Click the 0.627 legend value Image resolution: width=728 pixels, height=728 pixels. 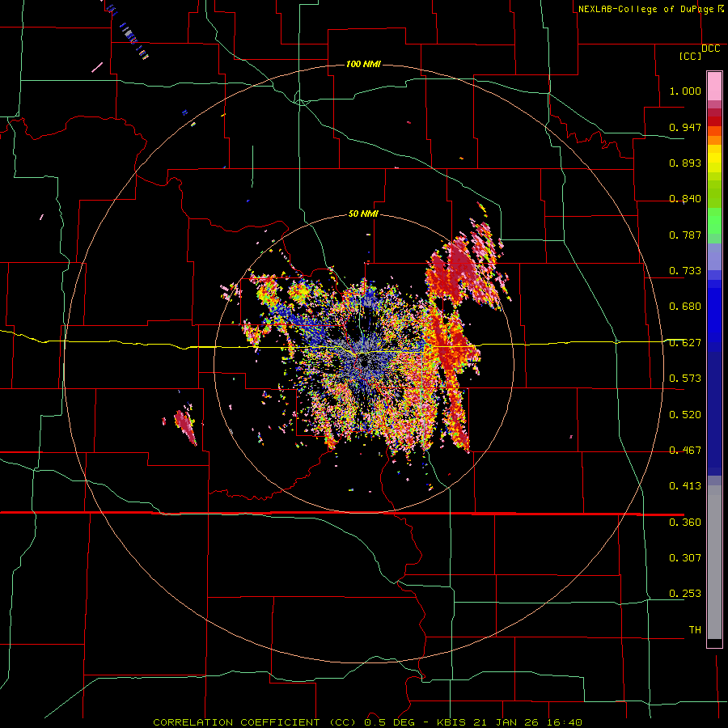pyautogui.click(x=685, y=343)
